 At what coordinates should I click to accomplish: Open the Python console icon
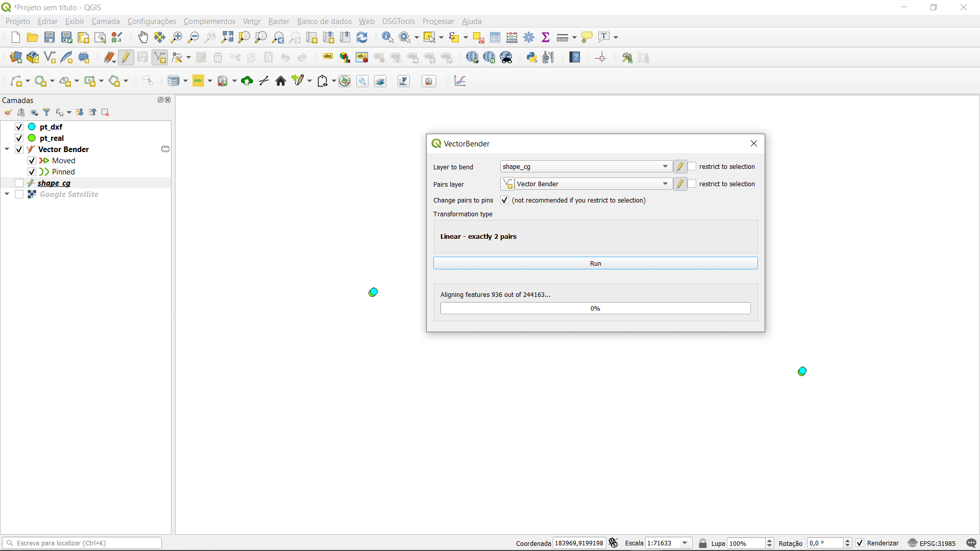point(532,58)
